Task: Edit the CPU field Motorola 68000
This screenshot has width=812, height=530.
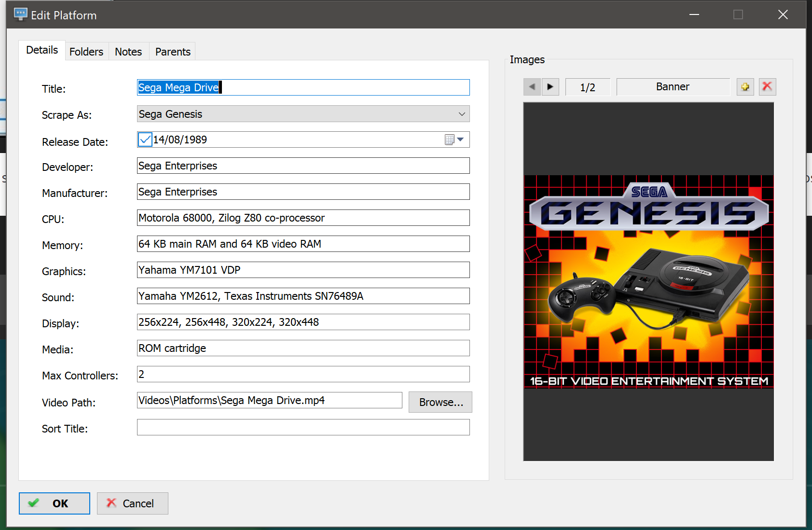Action: (x=303, y=218)
